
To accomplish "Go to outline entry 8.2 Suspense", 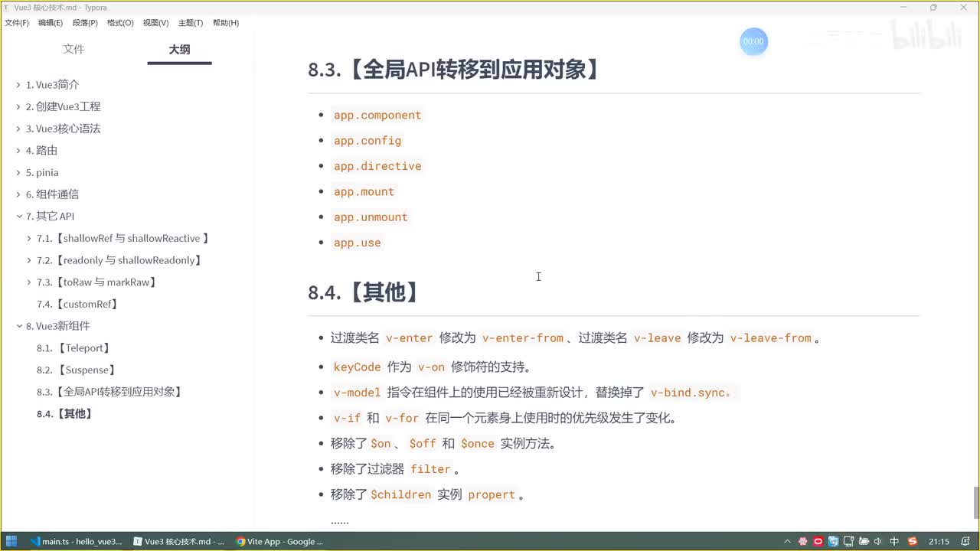I will [x=77, y=370].
